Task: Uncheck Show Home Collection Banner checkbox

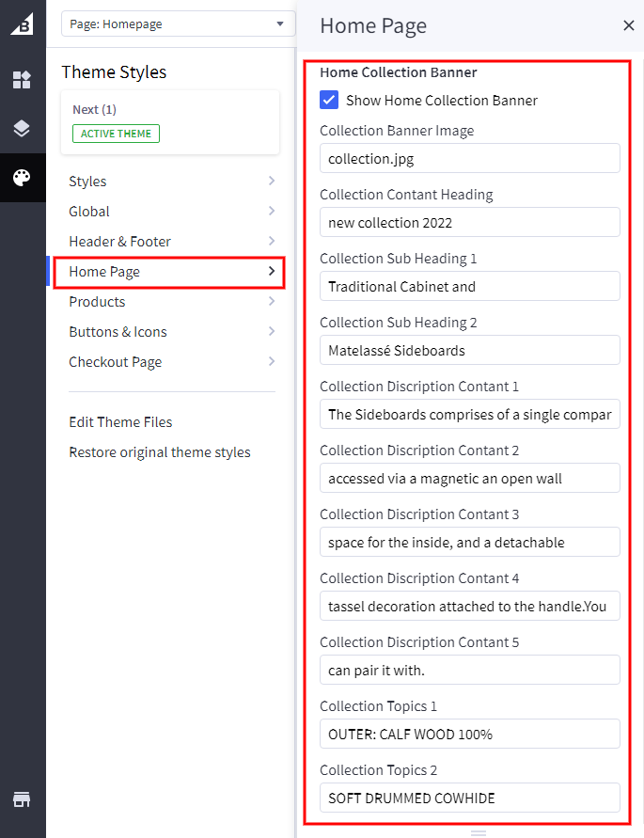Action: point(329,100)
